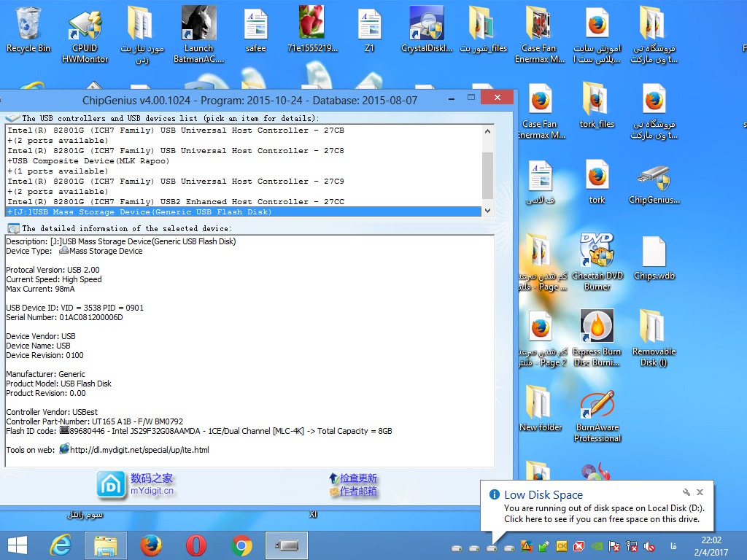747x560 pixels.
Task: Open the Recycle Bin desktop icon
Action: tap(28, 29)
